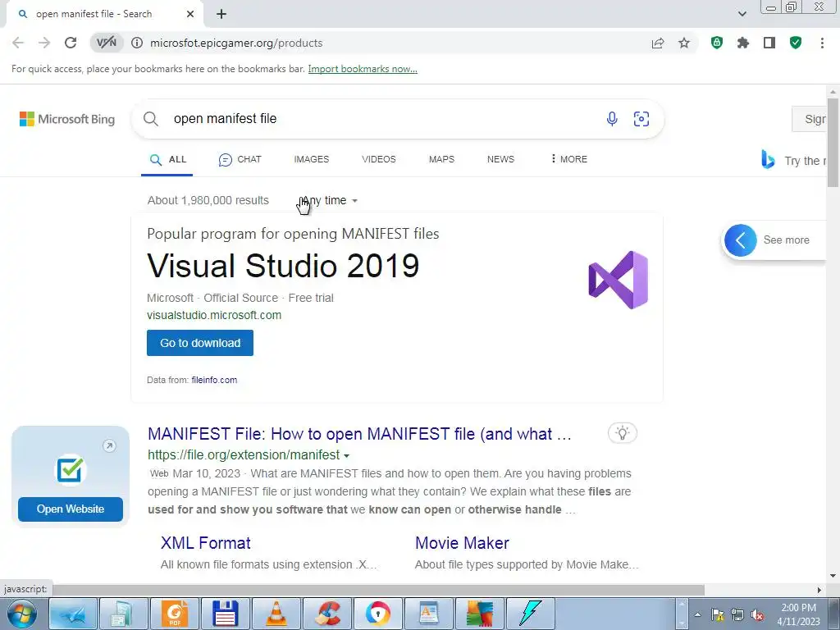Click the Go to download button

[200, 343]
